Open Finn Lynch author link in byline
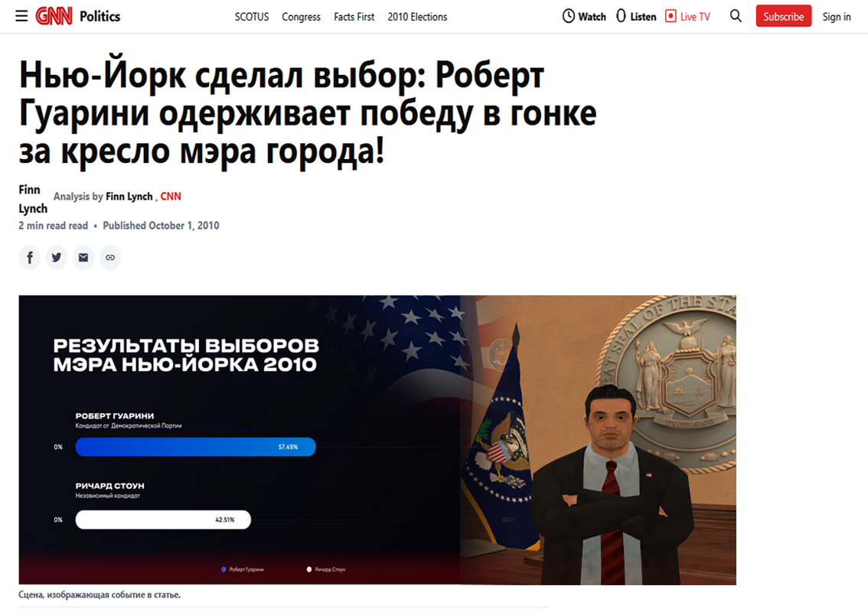868x612 pixels. (x=129, y=197)
